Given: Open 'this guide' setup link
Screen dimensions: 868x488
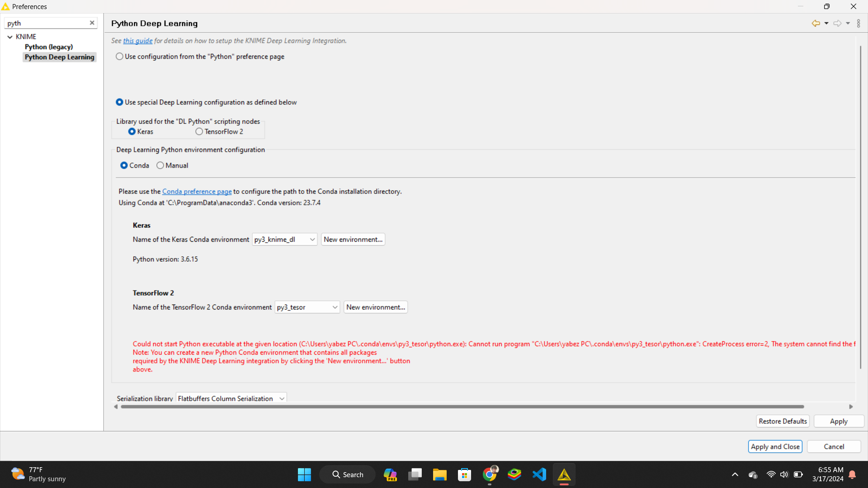Looking at the screenshot, I should point(137,41).
